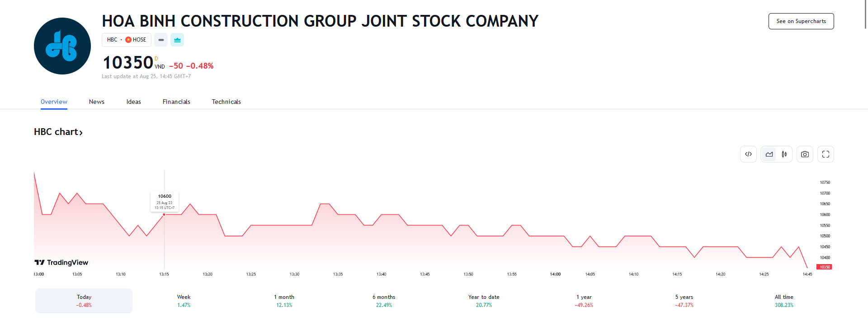The width and height of the screenshot is (868, 330).
Task: Click the Vietnam flag HOSE exchange icon
Action: [128, 40]
